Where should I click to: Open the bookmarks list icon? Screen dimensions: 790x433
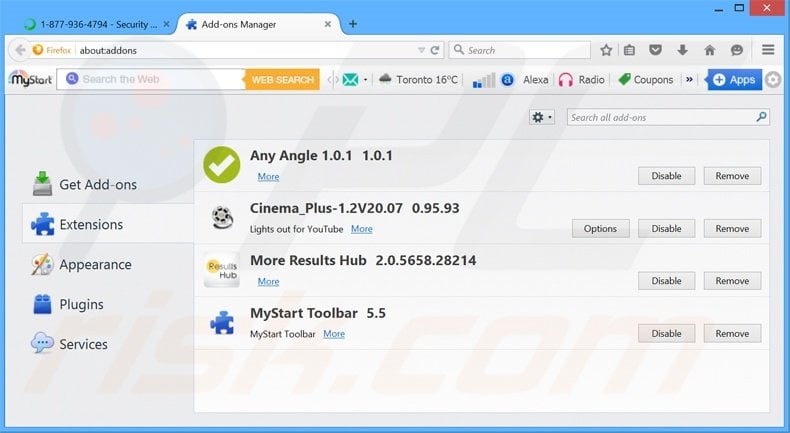tap(629, 50)
